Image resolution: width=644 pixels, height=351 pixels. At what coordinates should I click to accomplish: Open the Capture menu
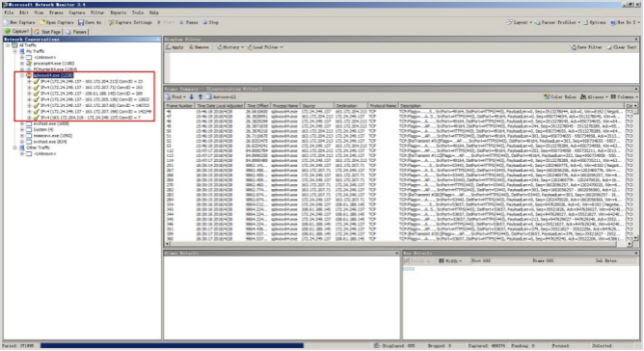[77, 13]
